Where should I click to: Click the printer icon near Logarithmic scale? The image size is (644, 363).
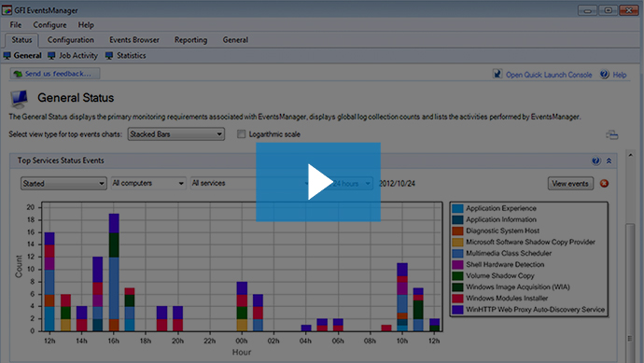[x=611, y=134]
